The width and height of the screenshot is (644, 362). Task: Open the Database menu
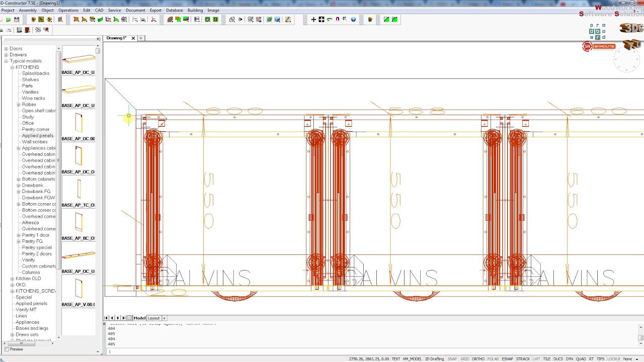tap(175, 10)
